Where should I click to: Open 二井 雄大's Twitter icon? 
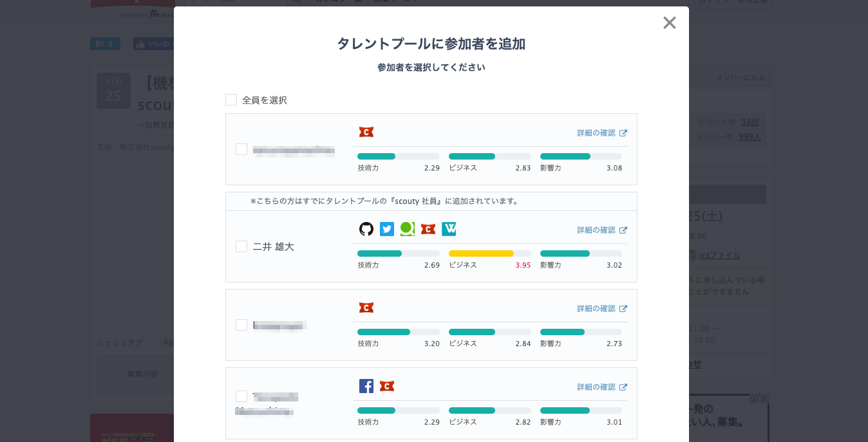point(387,229)
